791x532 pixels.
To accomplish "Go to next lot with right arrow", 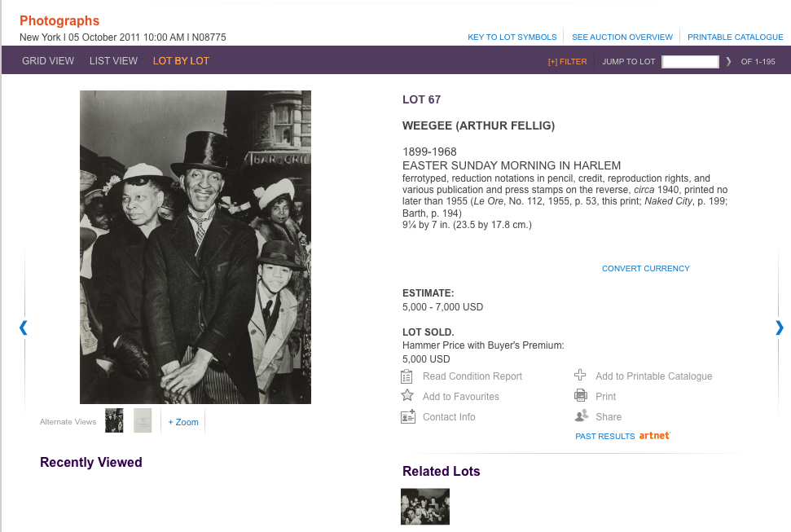I will 780,328.
